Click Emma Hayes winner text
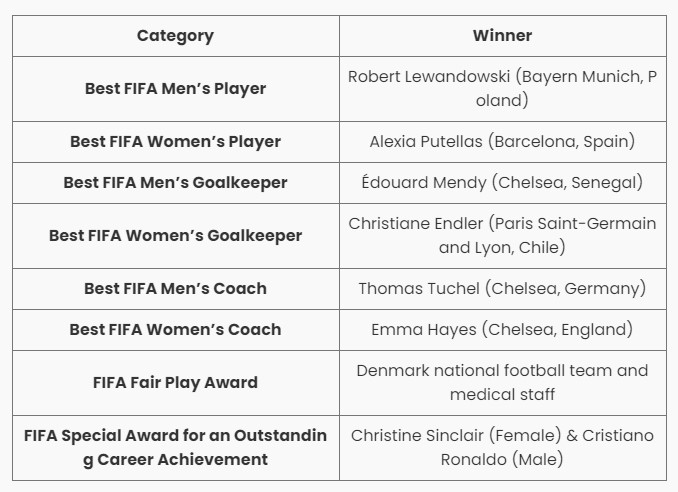 tap(502, 330)
